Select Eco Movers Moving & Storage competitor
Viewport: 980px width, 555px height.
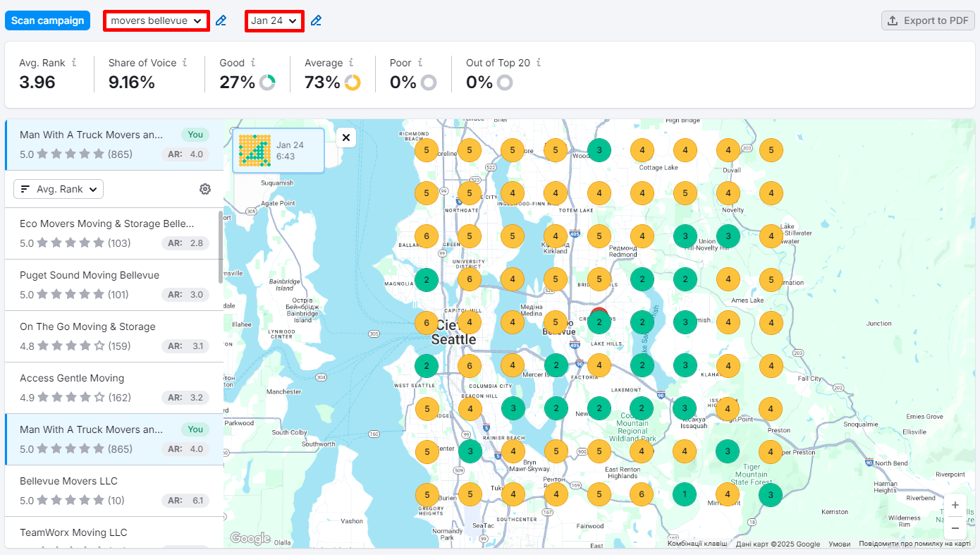pos(114,233)
